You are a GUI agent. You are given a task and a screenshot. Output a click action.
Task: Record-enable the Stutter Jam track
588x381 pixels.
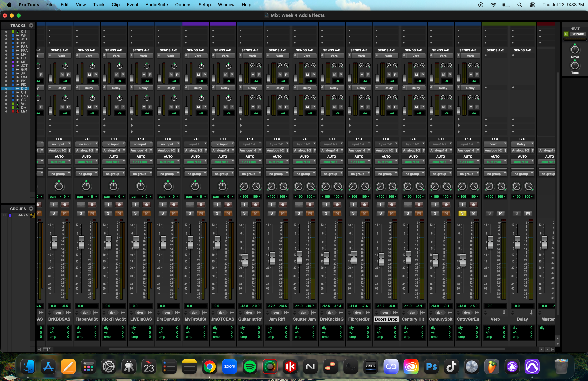(310, 204)
